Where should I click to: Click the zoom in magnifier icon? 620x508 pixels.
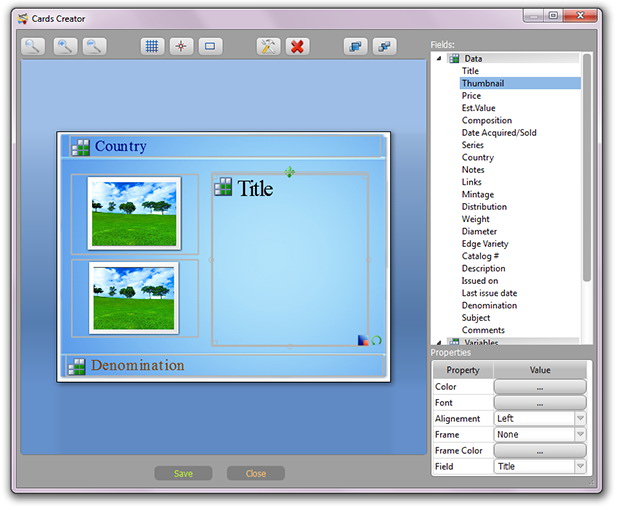[65, 47]
